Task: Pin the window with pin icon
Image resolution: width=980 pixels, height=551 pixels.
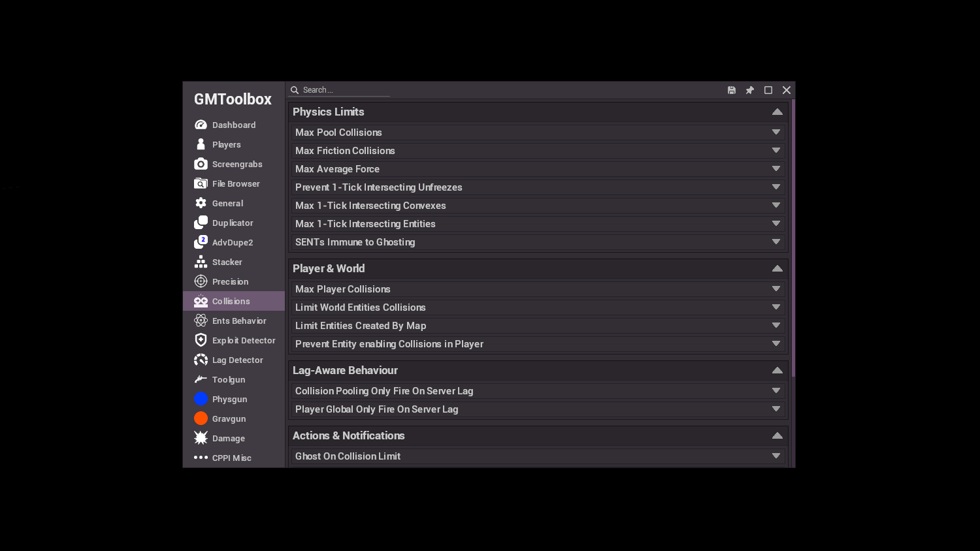Action: pyautogui.click(x=750, y=90)
